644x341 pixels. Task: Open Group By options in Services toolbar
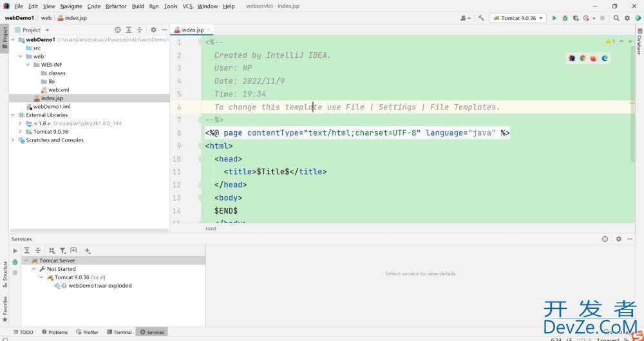coord(52,250)
